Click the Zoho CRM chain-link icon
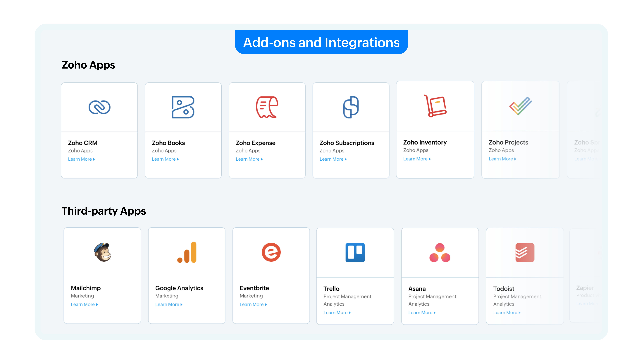The width and height of the screenshot is (643, 364). point(99,107)
